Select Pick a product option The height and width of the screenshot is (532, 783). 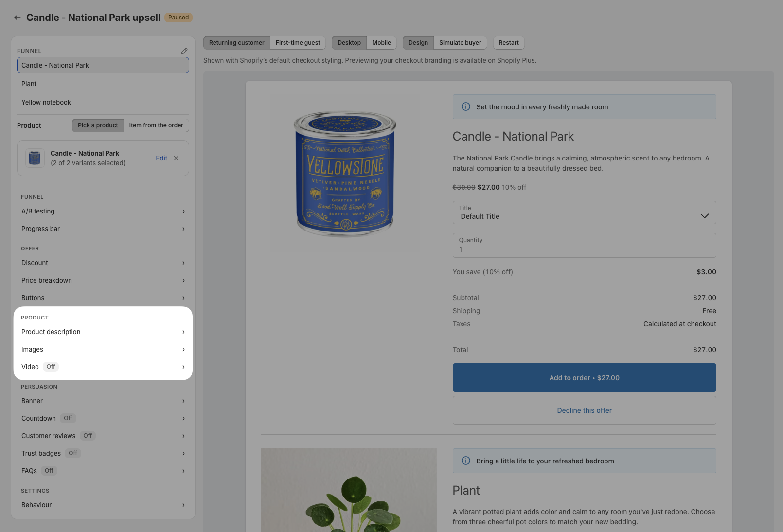coord(98,125)
